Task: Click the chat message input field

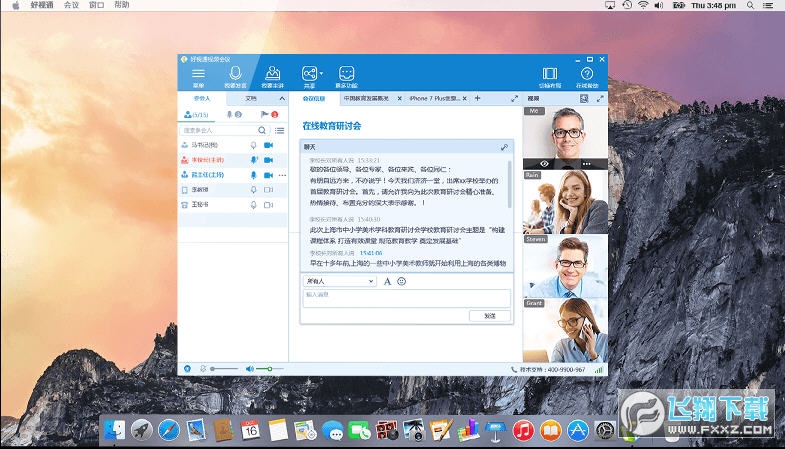Action: (x=406, y=297)
